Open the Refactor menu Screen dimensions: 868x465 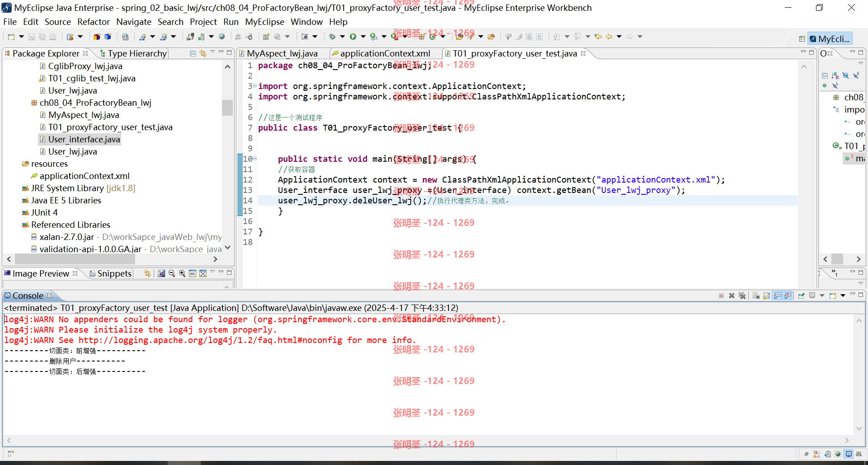click(x=94, y=22)
